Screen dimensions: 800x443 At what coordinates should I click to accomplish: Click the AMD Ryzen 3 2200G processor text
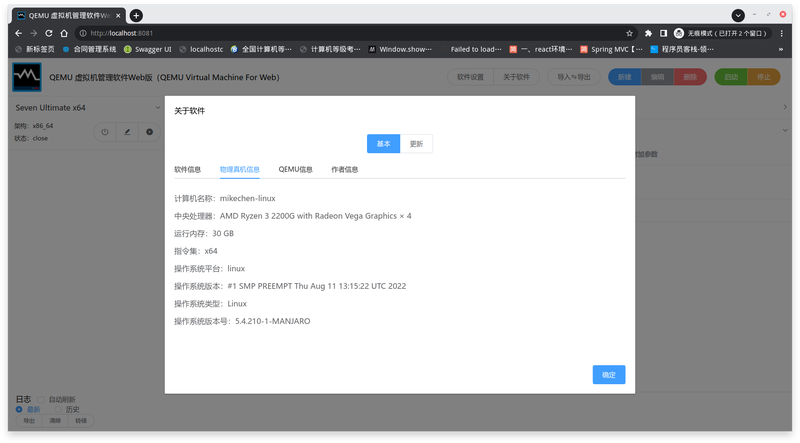pos(315,216)
